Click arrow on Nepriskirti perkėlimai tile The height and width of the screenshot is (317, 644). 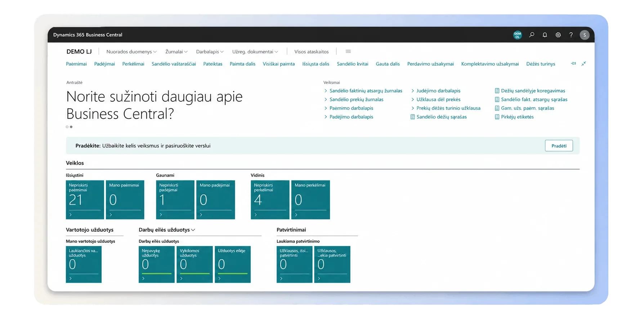point(256,215)
